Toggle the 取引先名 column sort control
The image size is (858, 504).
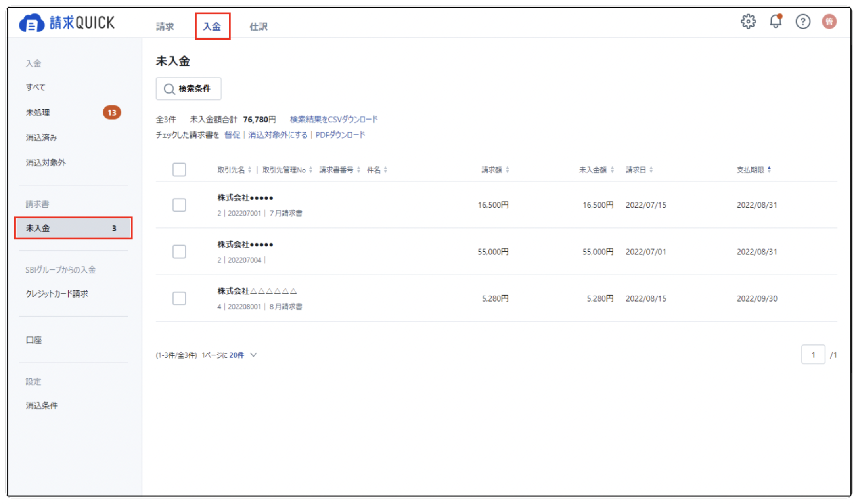pos(250,170)
